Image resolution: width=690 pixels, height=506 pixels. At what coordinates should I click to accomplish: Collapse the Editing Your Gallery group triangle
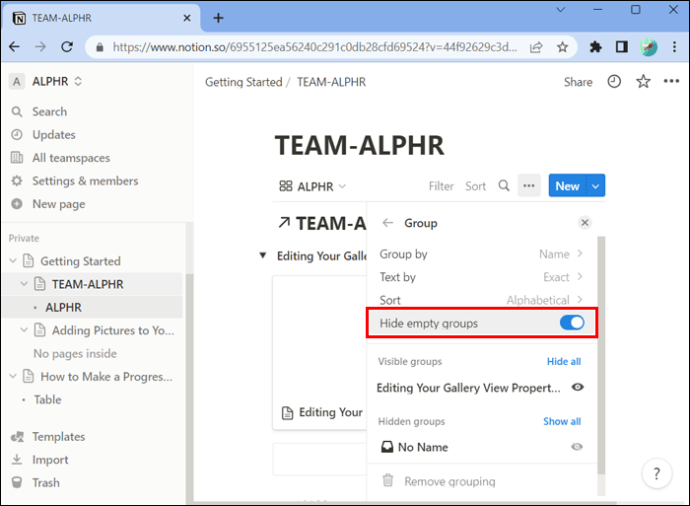(x=263, y=255)
